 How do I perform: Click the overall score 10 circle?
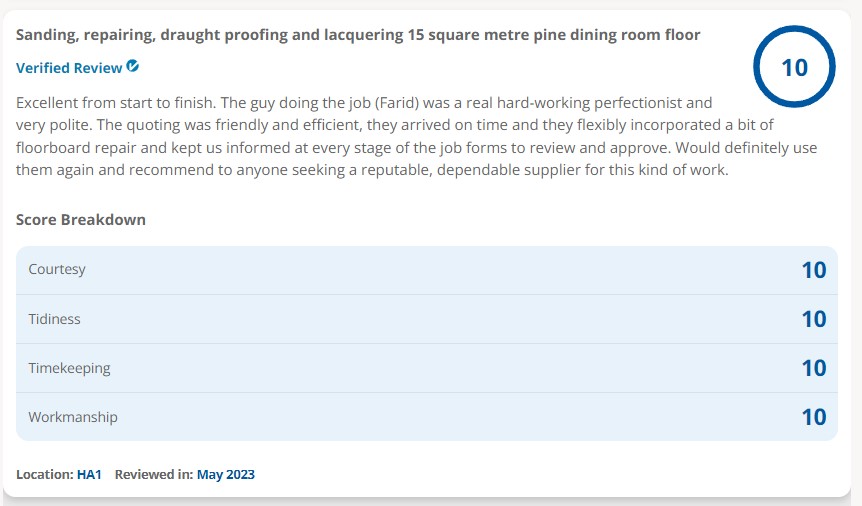click(794, 67)
